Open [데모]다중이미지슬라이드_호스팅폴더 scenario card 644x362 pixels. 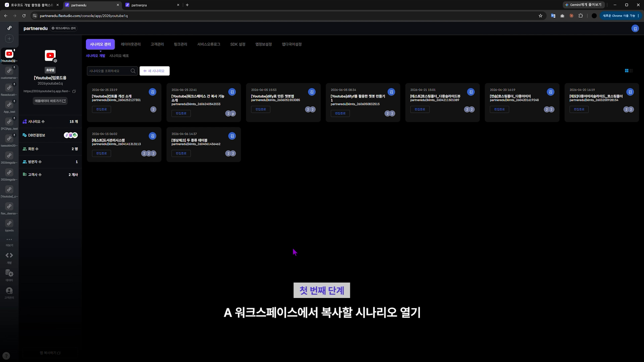click(x=602, y=102)
